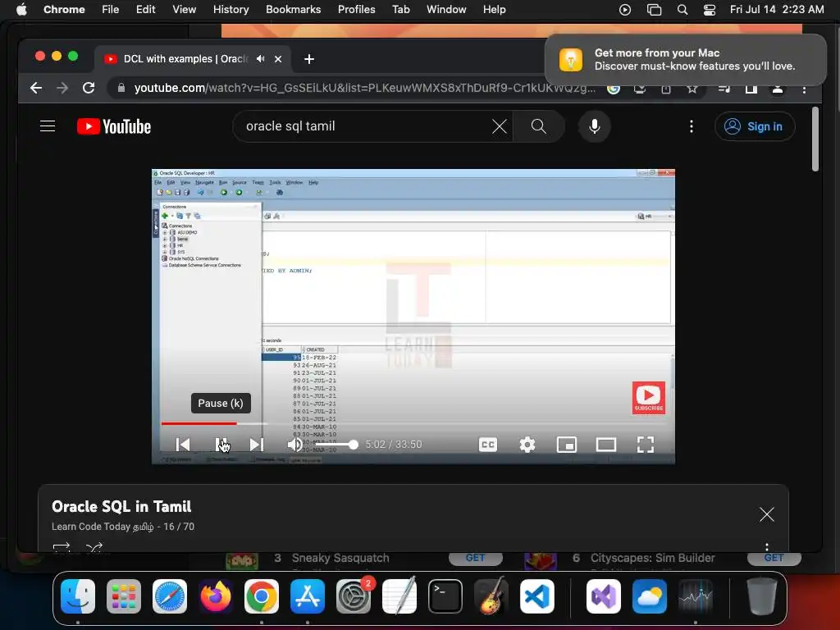Viewport: 840px width, 630px height.
Task: Toggle loop playlist
Action: tap(62, 547)
